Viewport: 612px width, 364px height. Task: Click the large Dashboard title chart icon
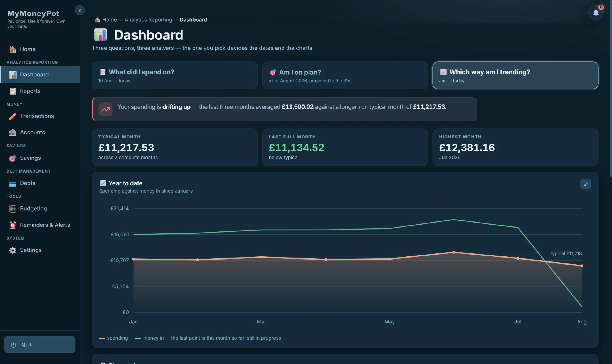click(x=100, y=35)
